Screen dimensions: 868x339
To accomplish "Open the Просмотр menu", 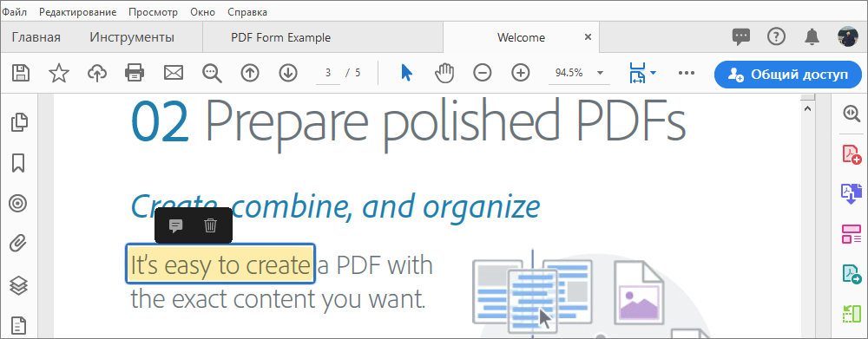I will [x=154, y=11].
